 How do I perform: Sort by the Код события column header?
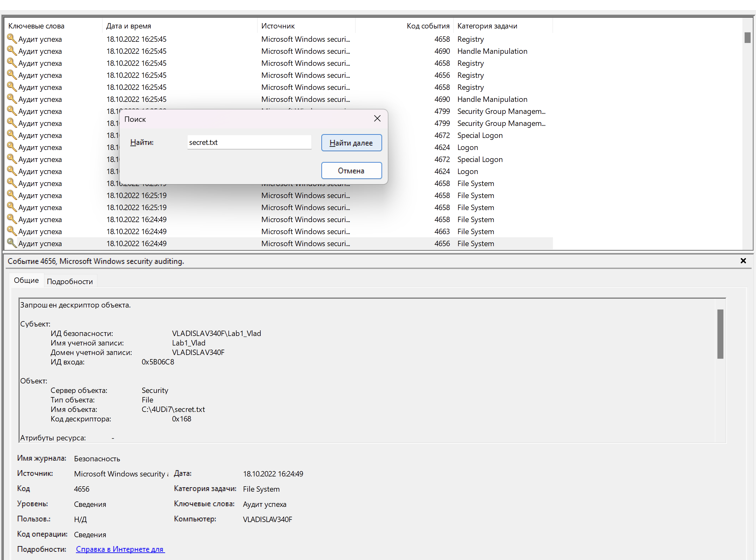pos(428,26)
